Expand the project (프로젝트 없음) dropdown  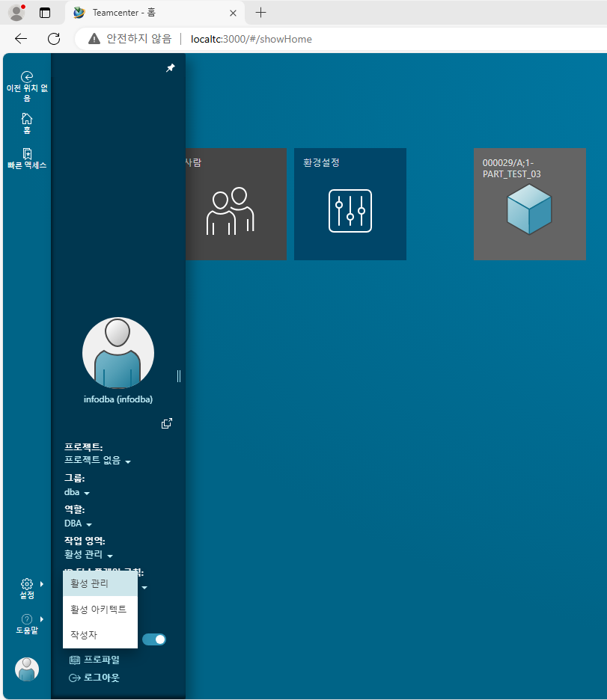coord(97,461)
